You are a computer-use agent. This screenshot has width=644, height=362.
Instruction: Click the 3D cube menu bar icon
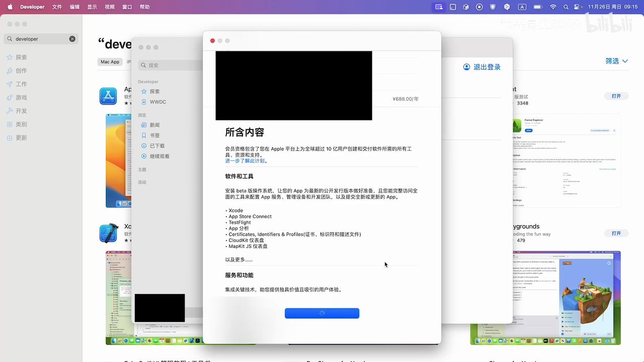[466, 7]
